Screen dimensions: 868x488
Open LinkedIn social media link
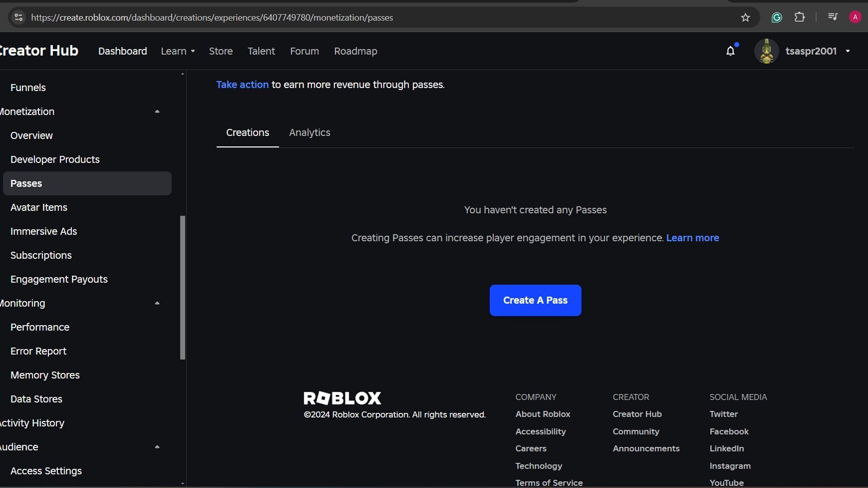[x=726, y=448]
